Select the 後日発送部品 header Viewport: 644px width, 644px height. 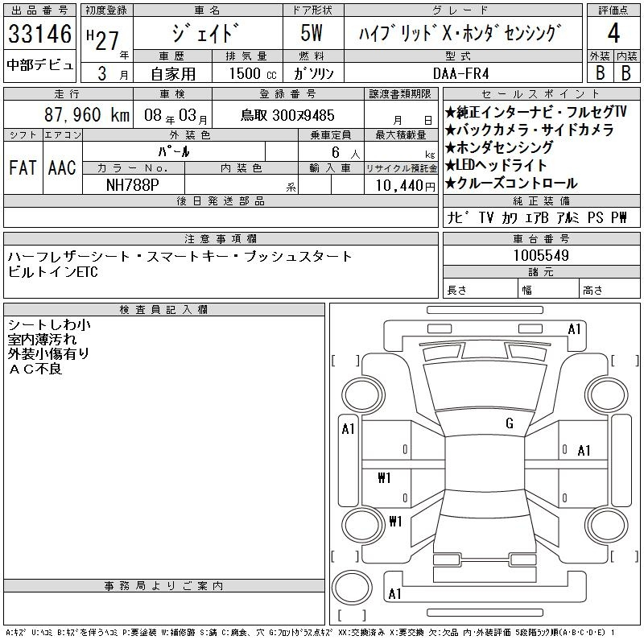coord(221,200)
